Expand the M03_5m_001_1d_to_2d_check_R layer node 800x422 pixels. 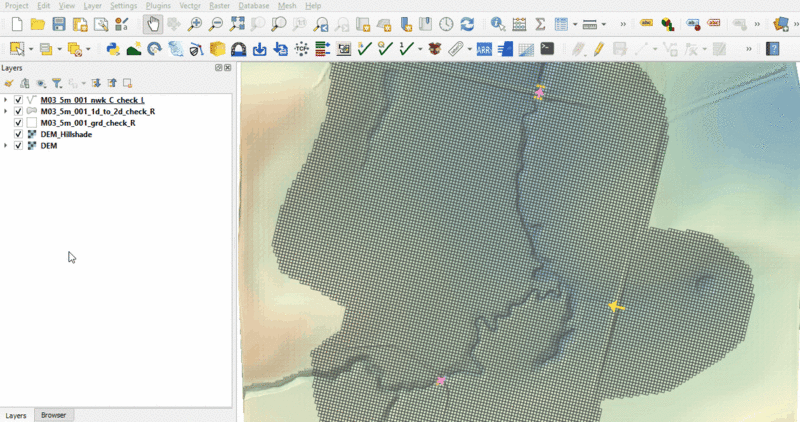point(7,112)
